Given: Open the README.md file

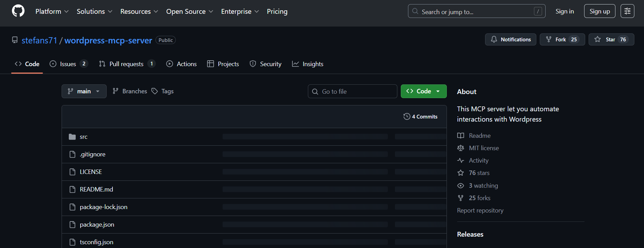Looking at the screenshot, I should pos(96,189).
